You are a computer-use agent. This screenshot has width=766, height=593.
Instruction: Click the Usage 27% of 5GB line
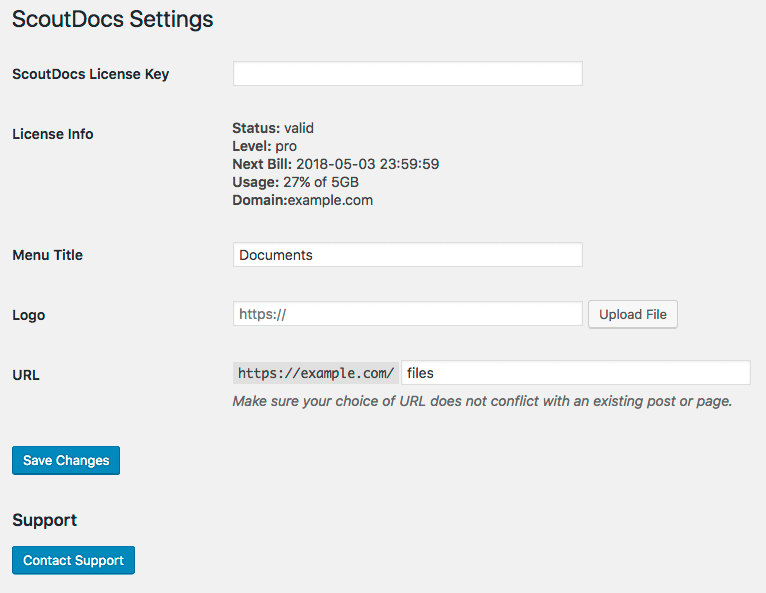(x=295, y=182)
